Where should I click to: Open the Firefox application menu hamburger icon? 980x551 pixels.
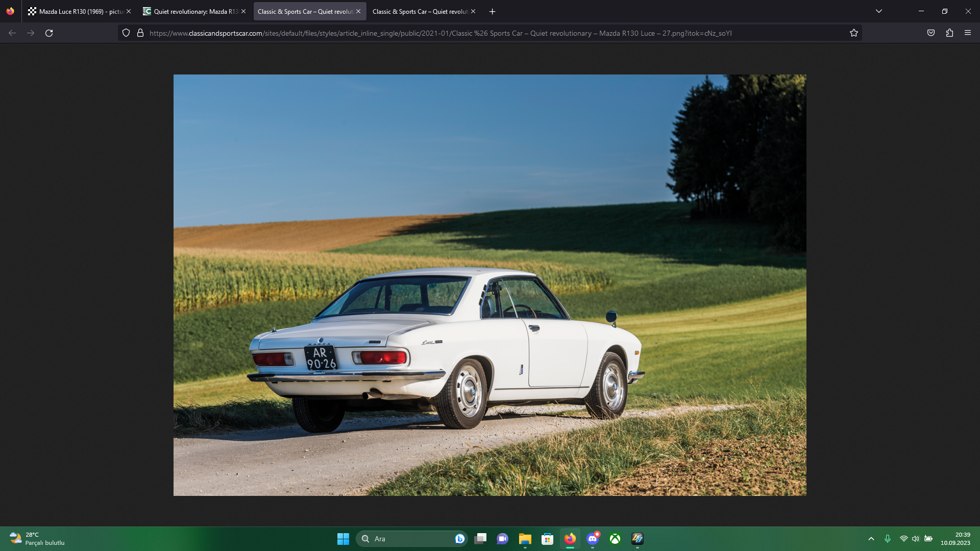[968, 33]
